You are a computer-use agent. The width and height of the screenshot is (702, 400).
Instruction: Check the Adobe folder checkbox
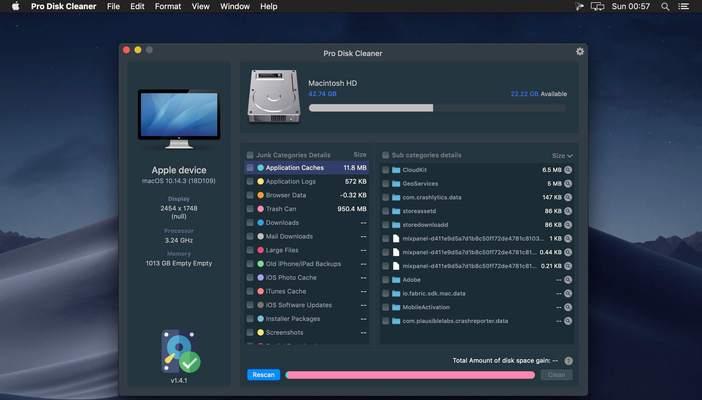coord(385,280)
